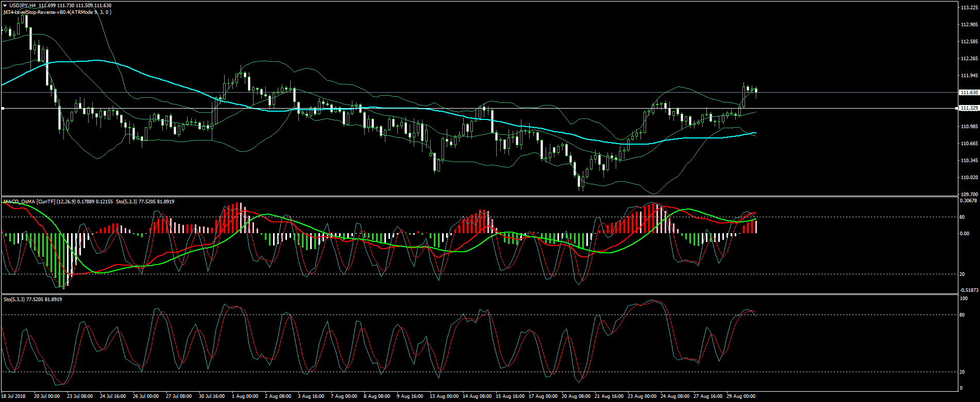This screenshot has width=980, height=402.
Task: Click the 110.345 price scale label
Action: pos(969,161)
